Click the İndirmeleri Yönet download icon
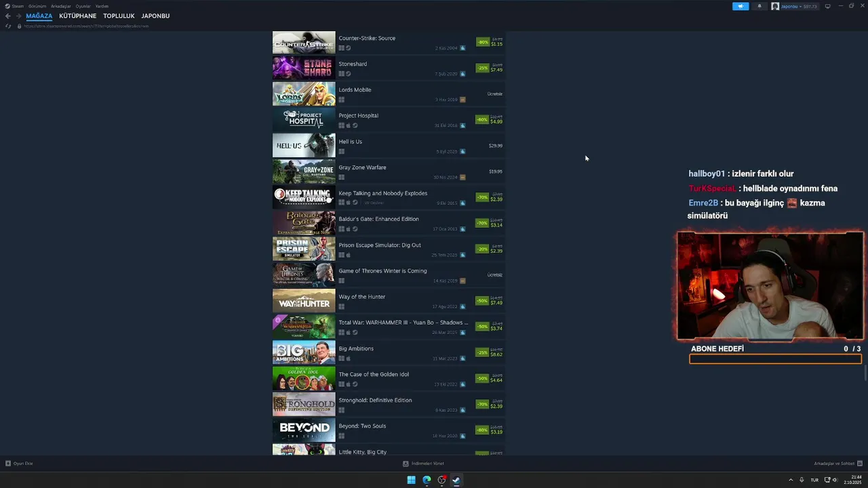 point(406,464)
